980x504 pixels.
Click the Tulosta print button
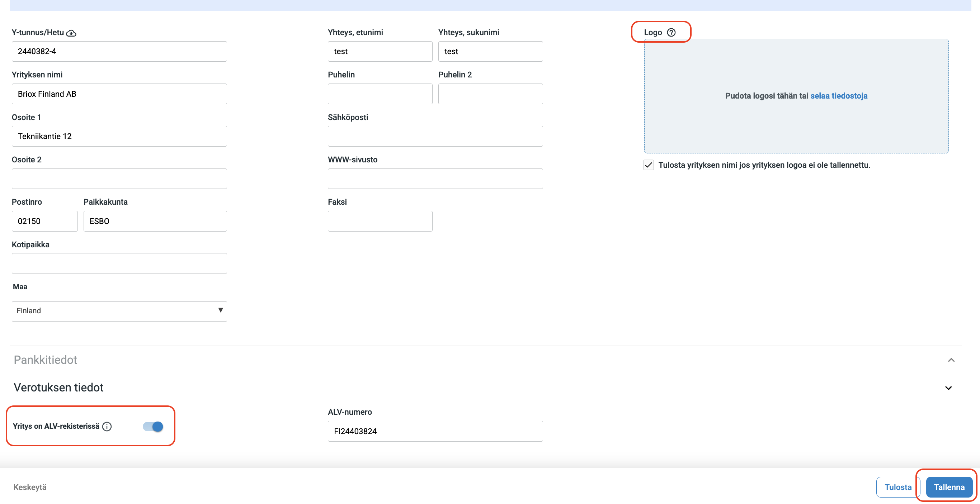click(x=897, y=487)
